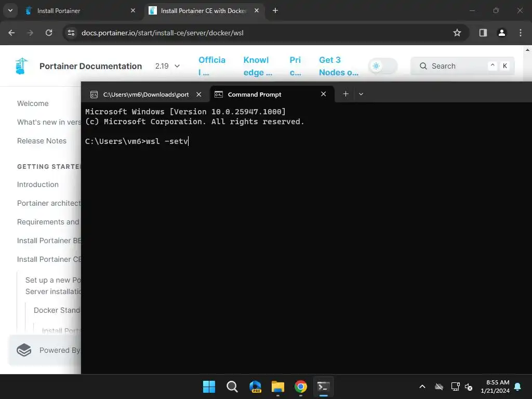Click the forward navigation arrow
532x399 pixels.
[30, 33]
